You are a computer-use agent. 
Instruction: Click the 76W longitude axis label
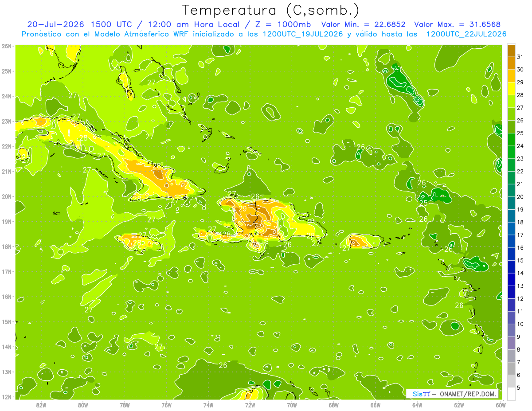166,404
